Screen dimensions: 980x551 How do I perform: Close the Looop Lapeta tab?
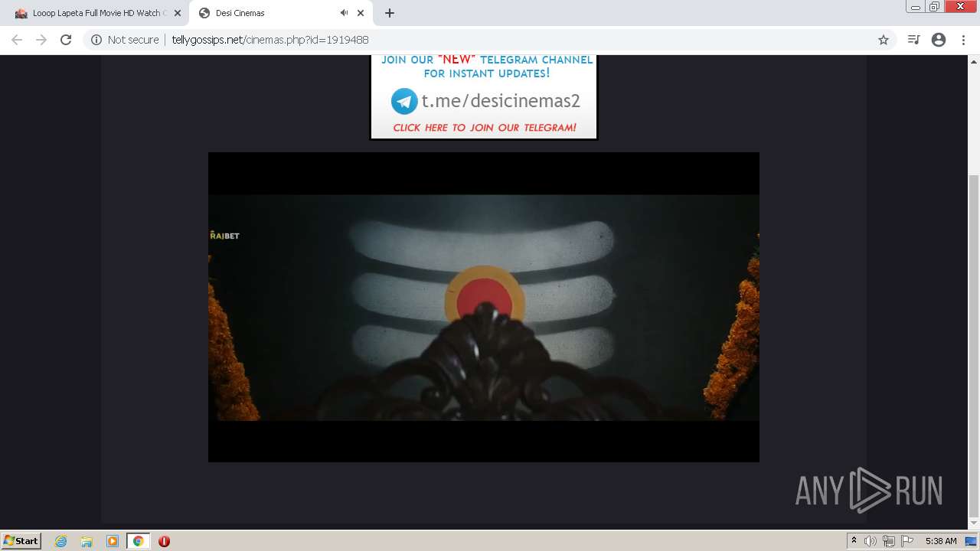(x=177, y=13)
